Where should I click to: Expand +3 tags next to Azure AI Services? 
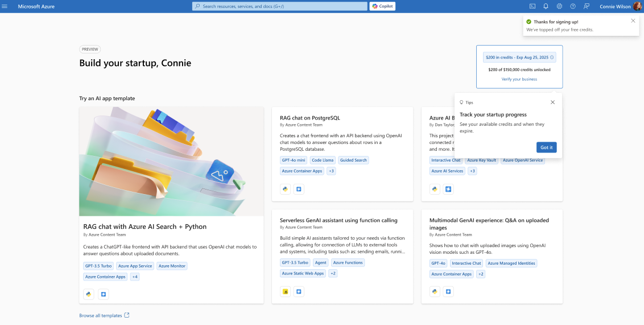click(x=472, y=171)
